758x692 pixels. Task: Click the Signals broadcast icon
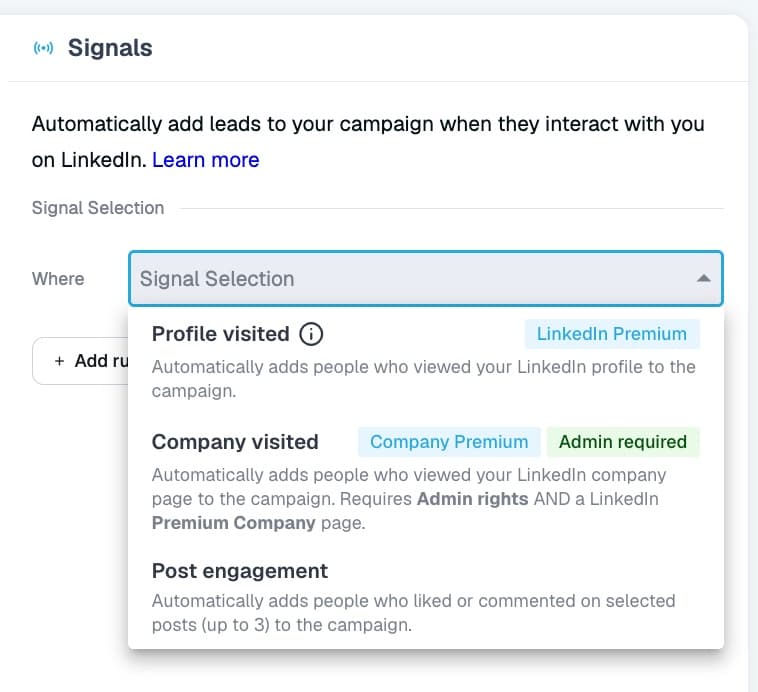tap(43, 48)
